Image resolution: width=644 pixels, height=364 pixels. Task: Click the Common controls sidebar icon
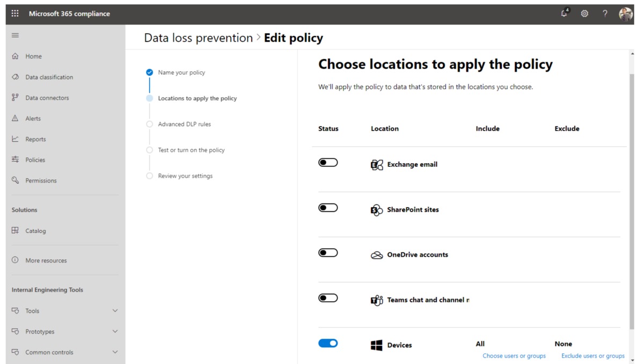click(x=15, y=352)
